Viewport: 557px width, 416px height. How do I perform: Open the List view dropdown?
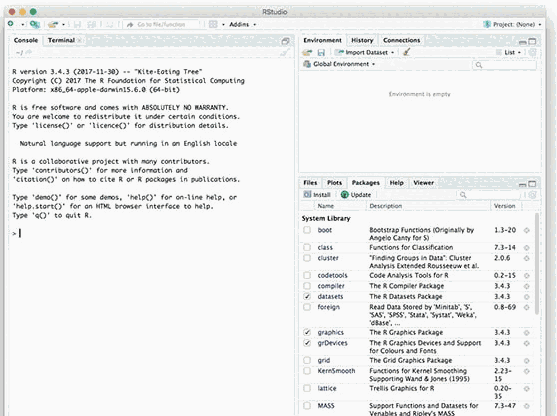click(x=509, y=53)
